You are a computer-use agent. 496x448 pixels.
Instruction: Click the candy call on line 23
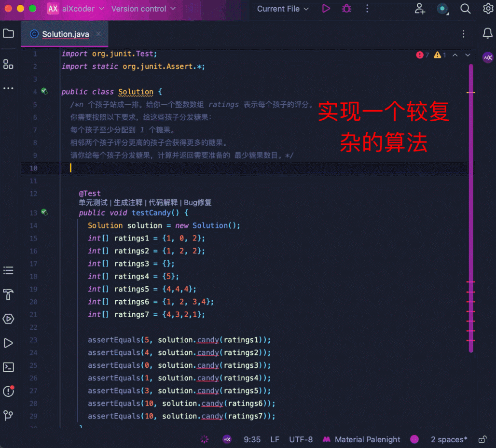click(208, 340)
